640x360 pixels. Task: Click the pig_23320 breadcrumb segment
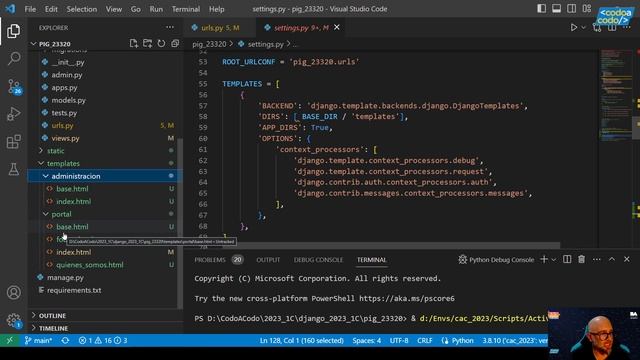pyautogui.click(x=209, y=44)
